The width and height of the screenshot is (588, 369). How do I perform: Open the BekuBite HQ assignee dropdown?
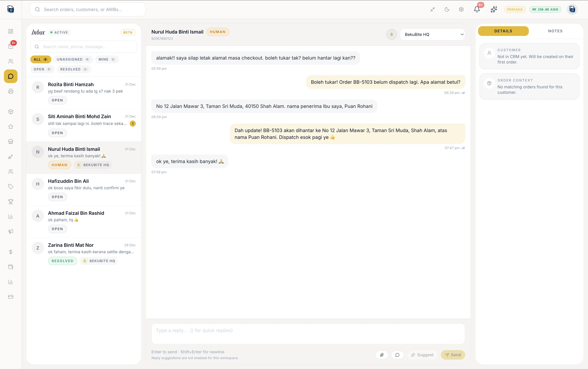432,34
